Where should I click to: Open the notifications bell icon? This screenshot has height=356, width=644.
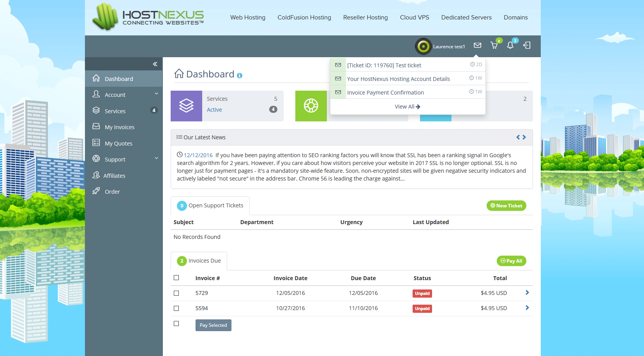[x=510, y=46]
